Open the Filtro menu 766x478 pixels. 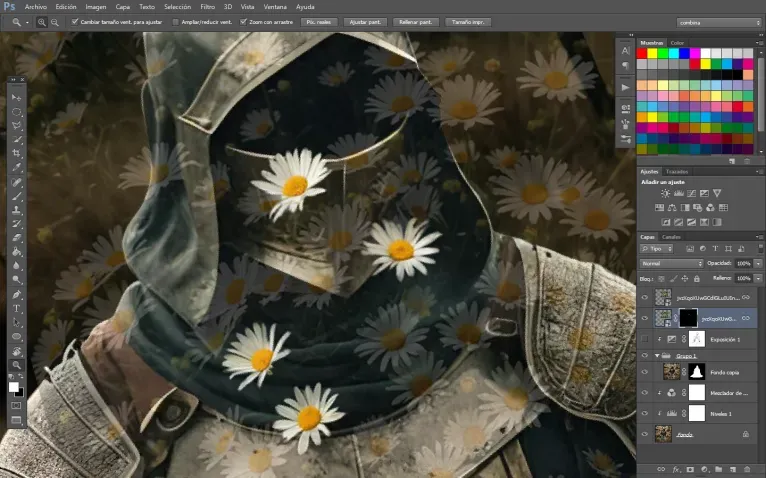[208, 7]
